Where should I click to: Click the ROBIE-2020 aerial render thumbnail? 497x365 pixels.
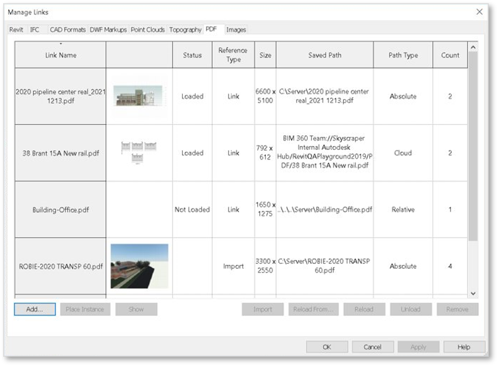[x=139, y=266]
